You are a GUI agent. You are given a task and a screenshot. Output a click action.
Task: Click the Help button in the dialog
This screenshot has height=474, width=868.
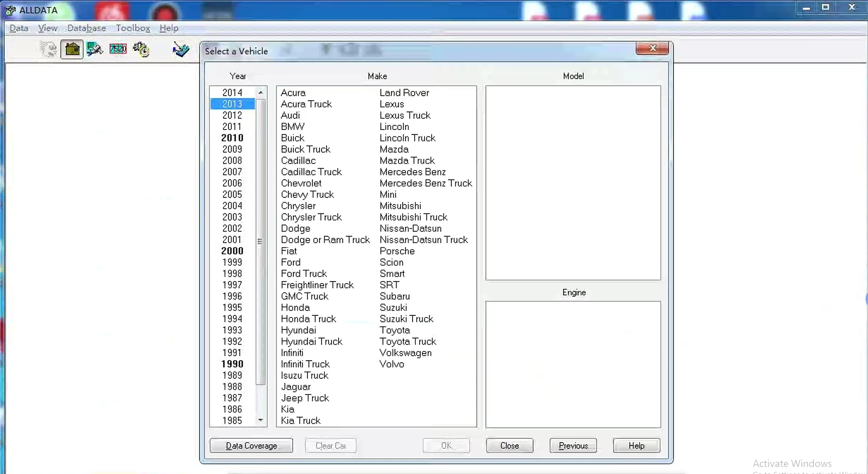click(x=636, y=446)
